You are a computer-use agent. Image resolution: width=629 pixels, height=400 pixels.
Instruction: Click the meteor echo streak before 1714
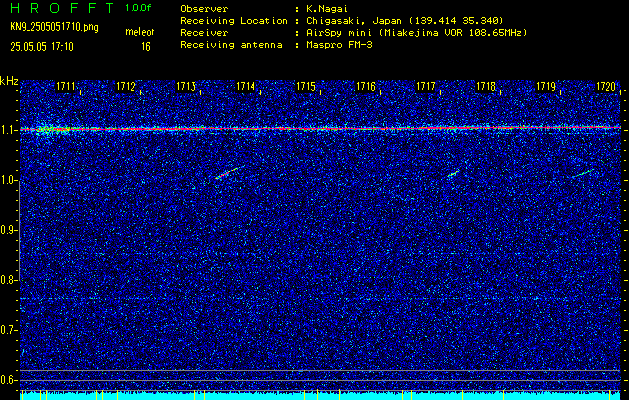pos(230,173)
